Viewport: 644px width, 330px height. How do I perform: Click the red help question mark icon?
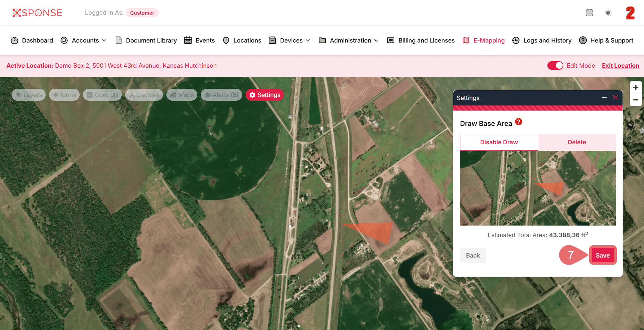[518, 122]
